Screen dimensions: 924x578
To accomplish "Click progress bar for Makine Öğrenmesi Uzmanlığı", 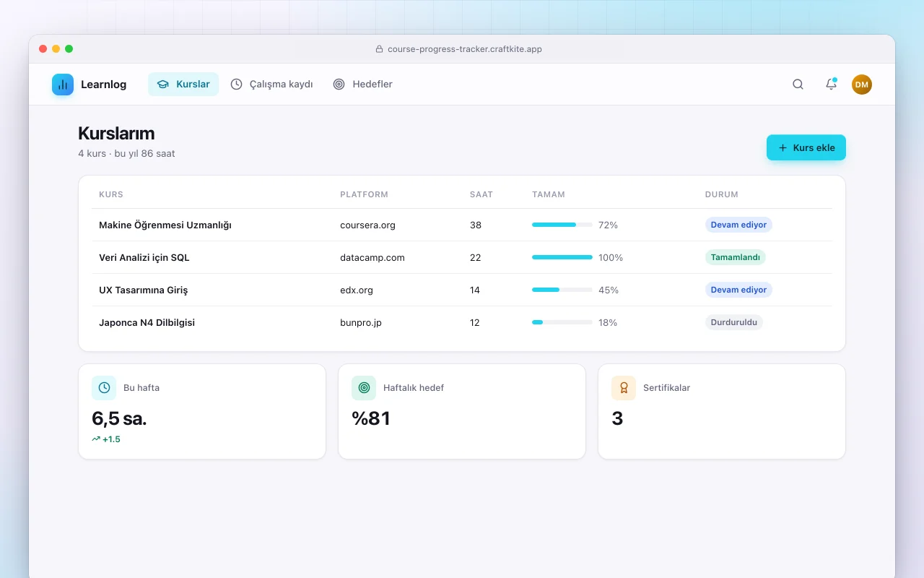I will [x=562, y=225].
